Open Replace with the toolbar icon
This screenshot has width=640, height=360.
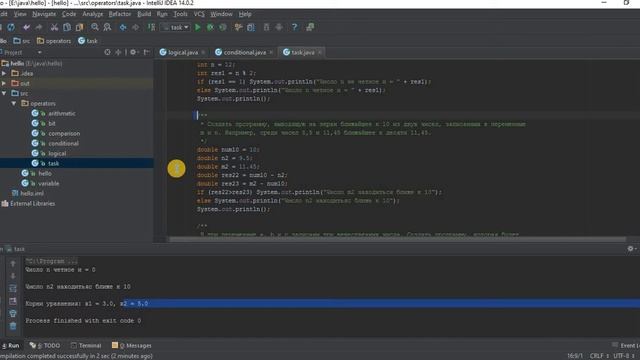pos(107,27)
